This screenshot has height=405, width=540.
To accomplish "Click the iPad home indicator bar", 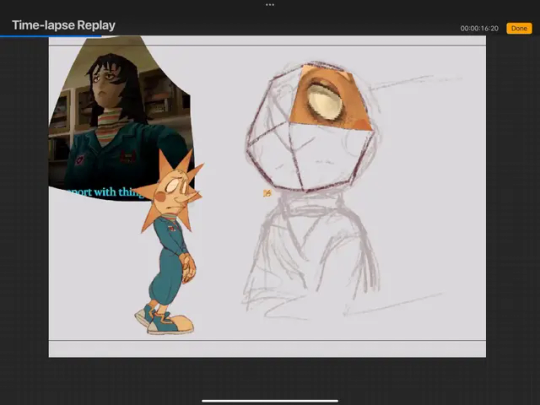I will tap(270, 401).
